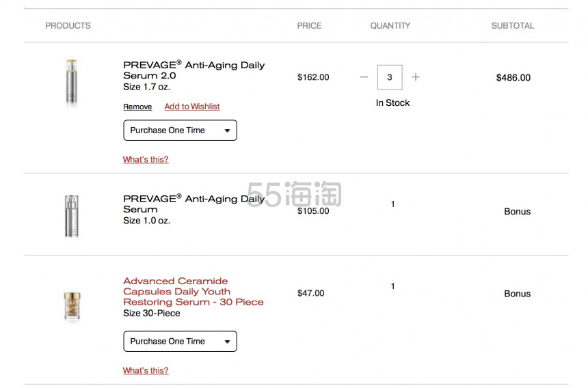Click dropdown arrow under PREVAGE Serum 2.0

(227, 130)
